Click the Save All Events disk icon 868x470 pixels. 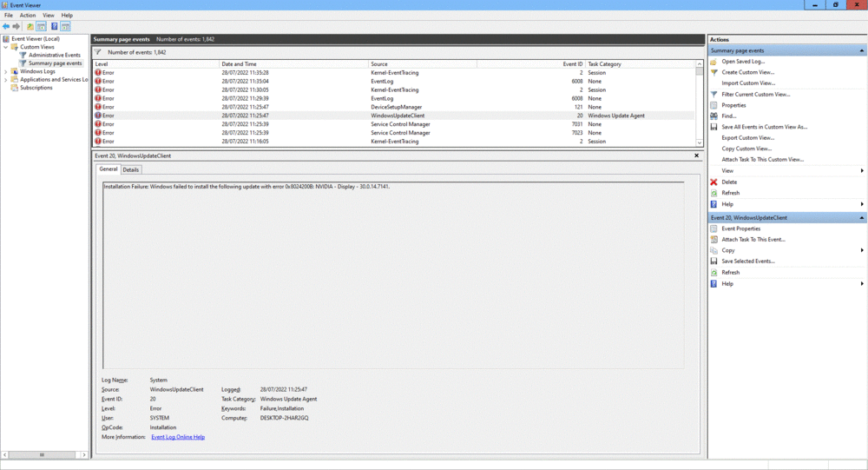point(714,127)
